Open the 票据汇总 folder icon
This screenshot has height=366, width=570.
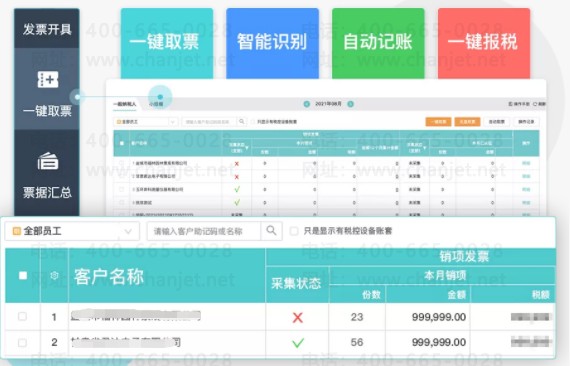48,161
